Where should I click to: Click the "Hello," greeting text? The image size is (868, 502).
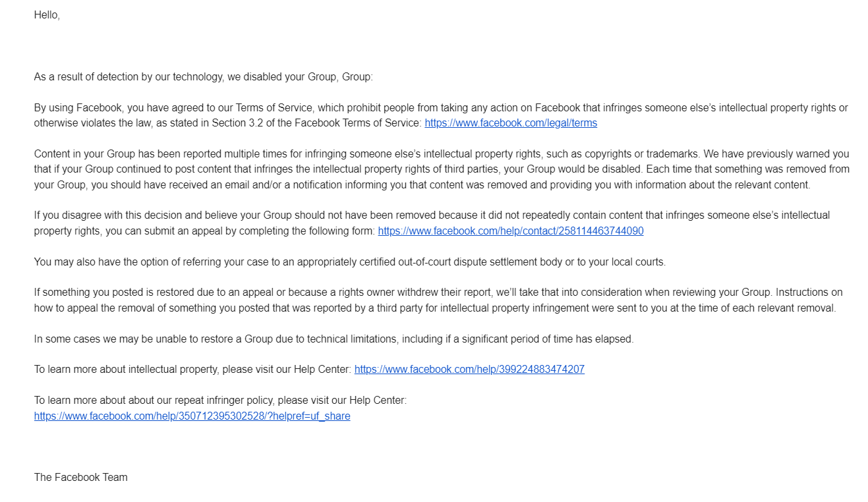coord(47,15)
